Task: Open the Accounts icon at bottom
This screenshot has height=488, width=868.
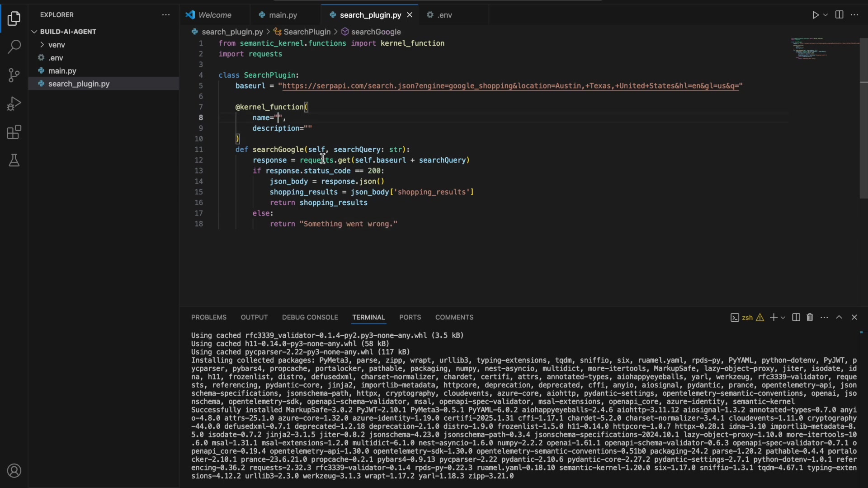Action: (x=14, y=471)
